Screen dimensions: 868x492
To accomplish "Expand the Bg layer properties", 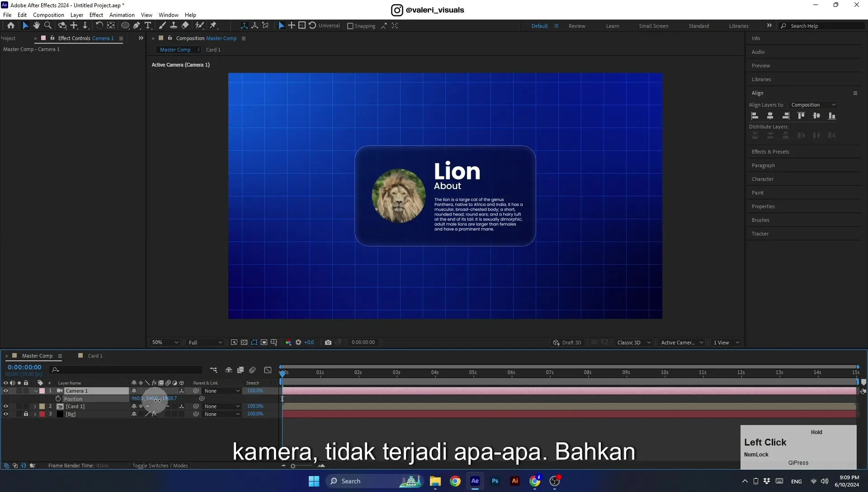I will tap(35, 414).
